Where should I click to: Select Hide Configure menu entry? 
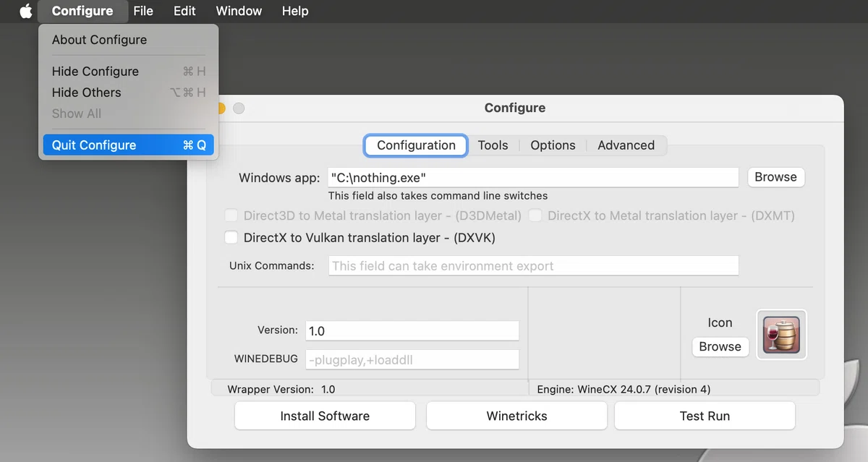coord(128,71)
